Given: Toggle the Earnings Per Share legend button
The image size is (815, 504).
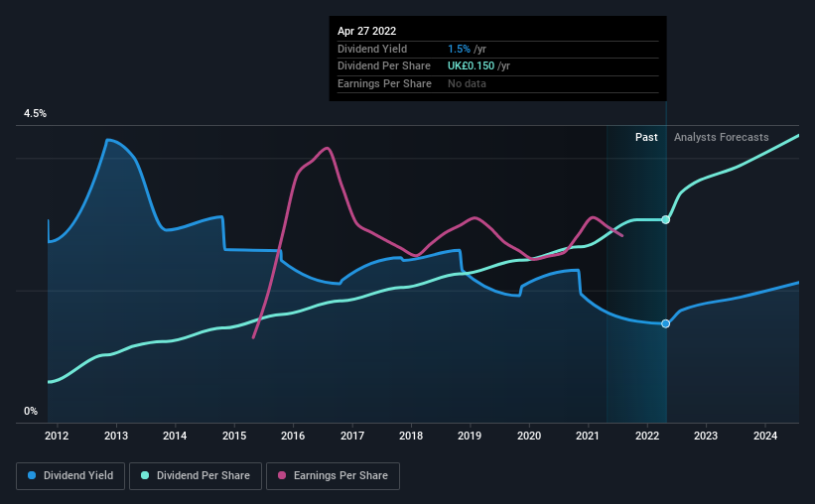Looking at the screenshot, I should (x=333, y=476).
